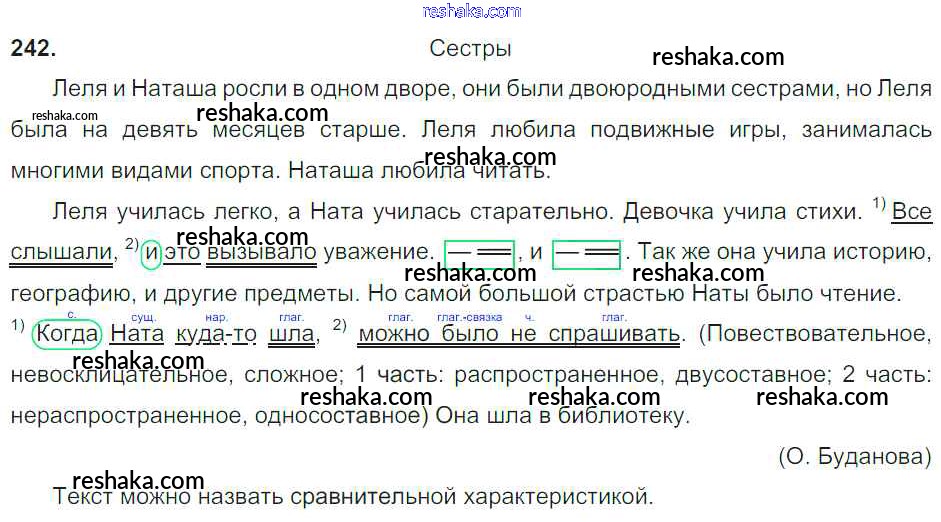The image size is (941, 522).
Task: Click the author name «(О. Буданова)»
Action: 854,456
